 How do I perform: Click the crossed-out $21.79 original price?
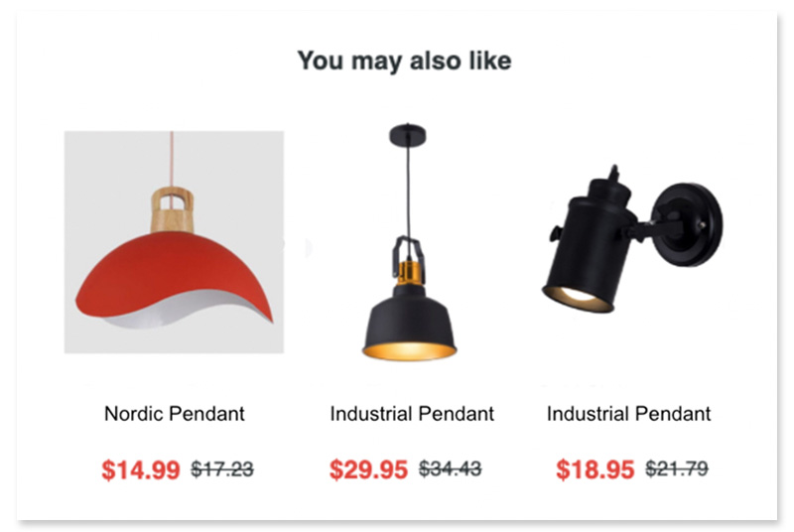pyautogui.click(x=677, y=468)
